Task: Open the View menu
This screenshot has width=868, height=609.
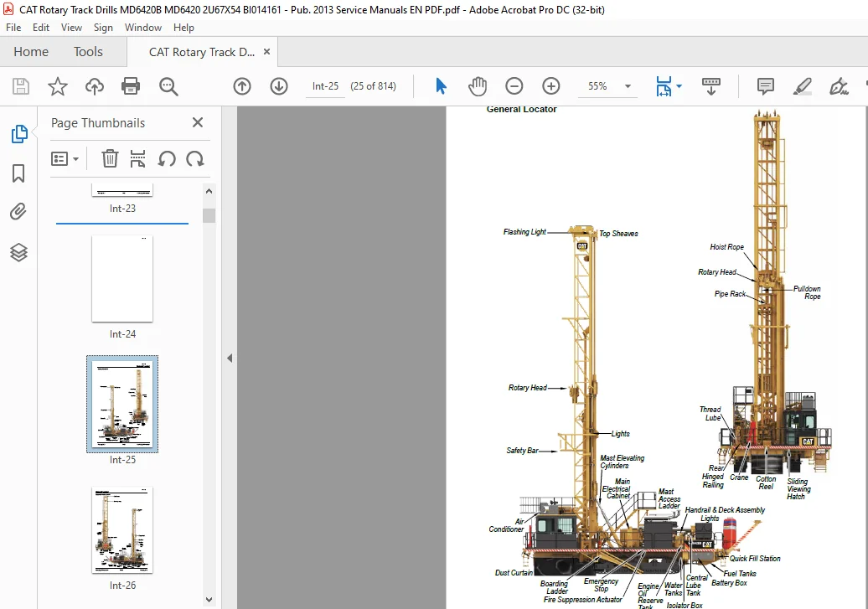Action: 71,28
